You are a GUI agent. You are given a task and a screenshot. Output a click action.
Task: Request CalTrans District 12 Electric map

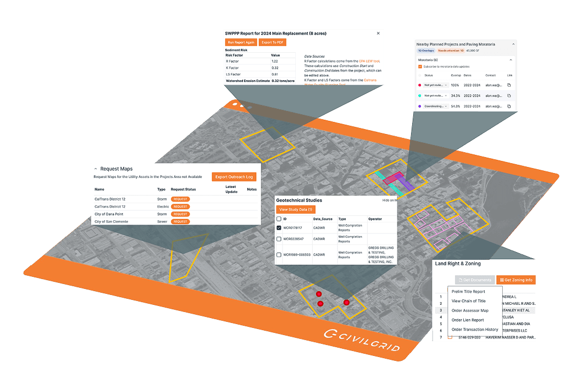point(180,207)
